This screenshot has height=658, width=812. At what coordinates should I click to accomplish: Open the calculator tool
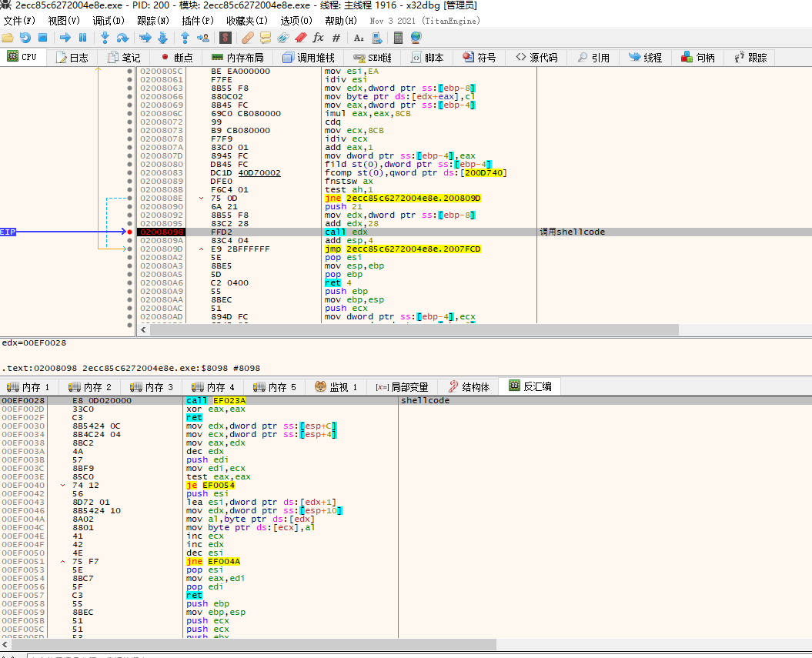click(x=398, y=38)
